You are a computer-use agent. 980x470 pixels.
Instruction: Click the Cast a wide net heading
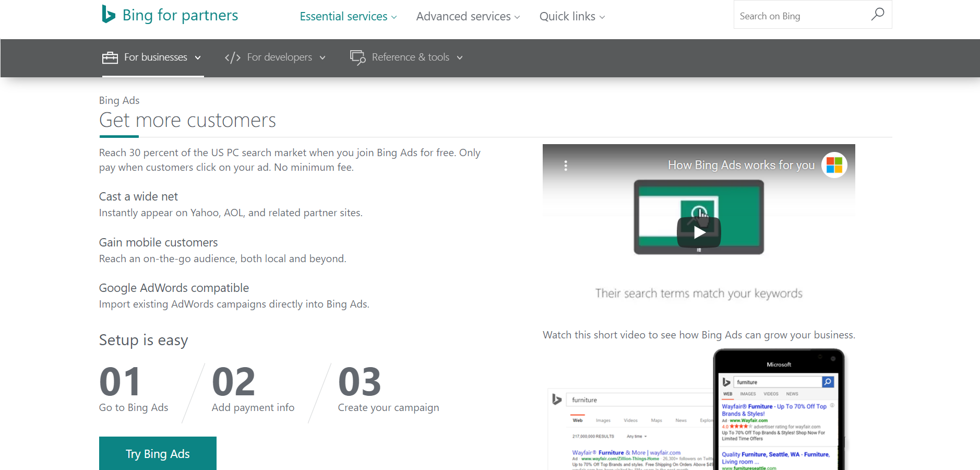[x=138, y=196]
